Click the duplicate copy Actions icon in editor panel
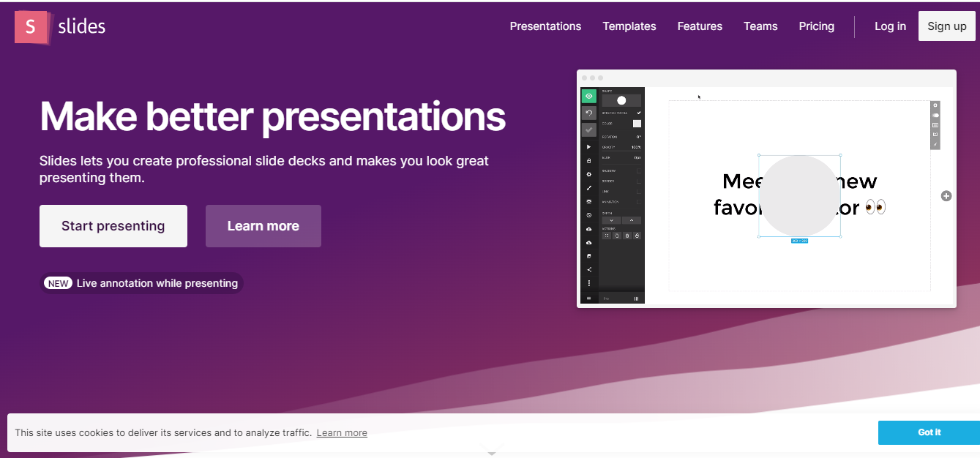The image size is (980, 458). coord(617,236)
